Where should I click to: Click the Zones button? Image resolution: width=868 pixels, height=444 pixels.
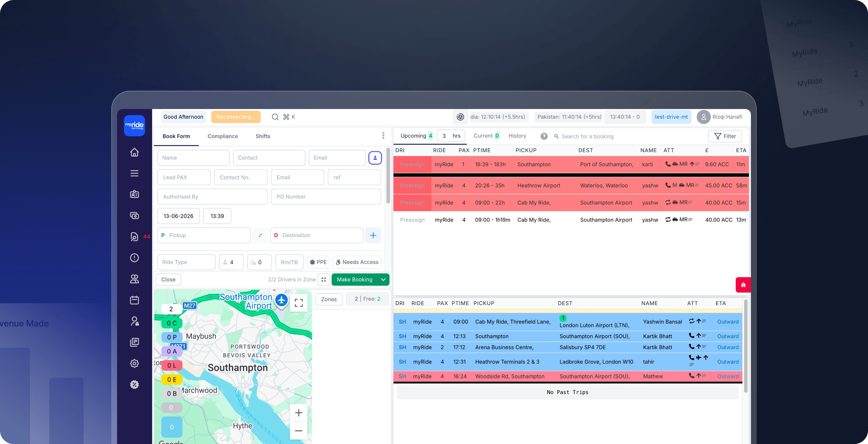click(x=329, y=299)
